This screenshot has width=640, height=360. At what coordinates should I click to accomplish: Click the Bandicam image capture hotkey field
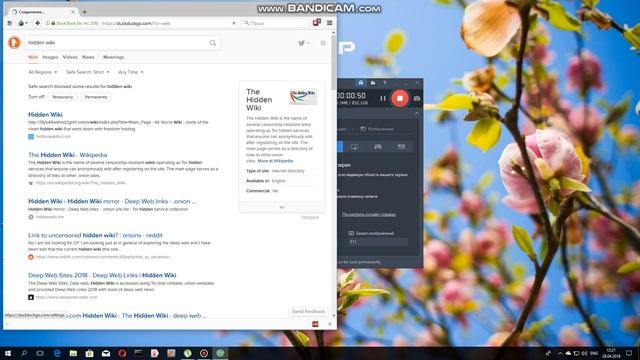point(378,242)
